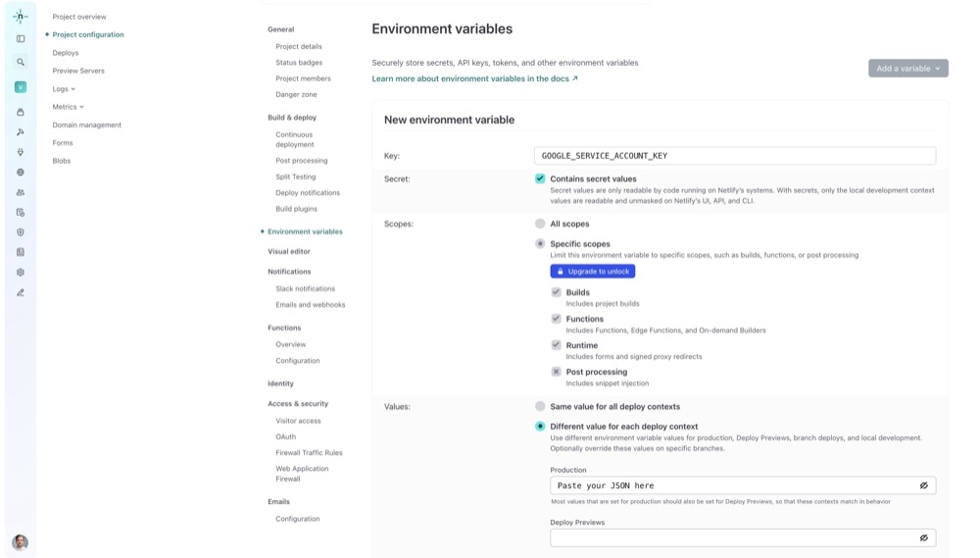Click the globe domains icon in sidebar
Screen dimensions: 980x558
pos(21,173)
